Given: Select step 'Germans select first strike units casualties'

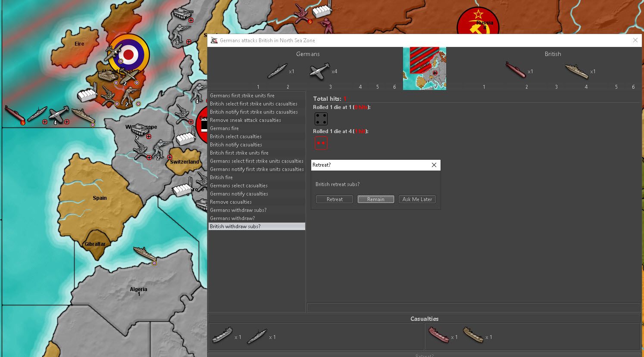Looking at the screenshot, I should 257,161.
